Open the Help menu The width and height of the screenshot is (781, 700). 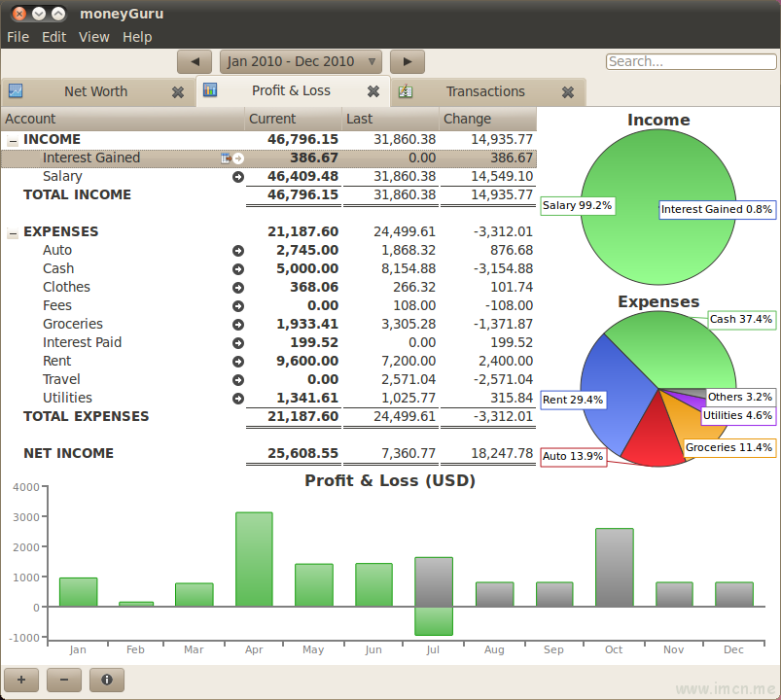tap(137, 37)
